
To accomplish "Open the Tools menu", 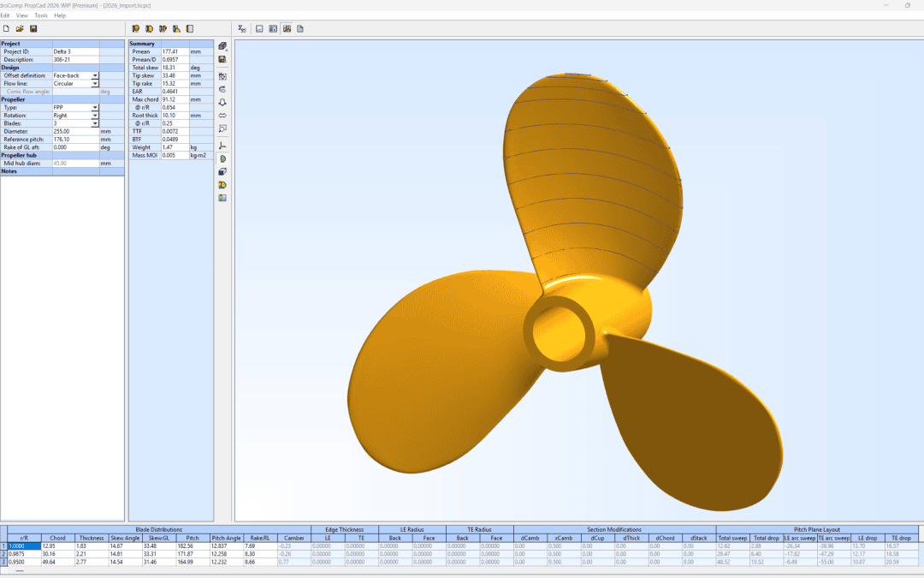I will (41, 15).
